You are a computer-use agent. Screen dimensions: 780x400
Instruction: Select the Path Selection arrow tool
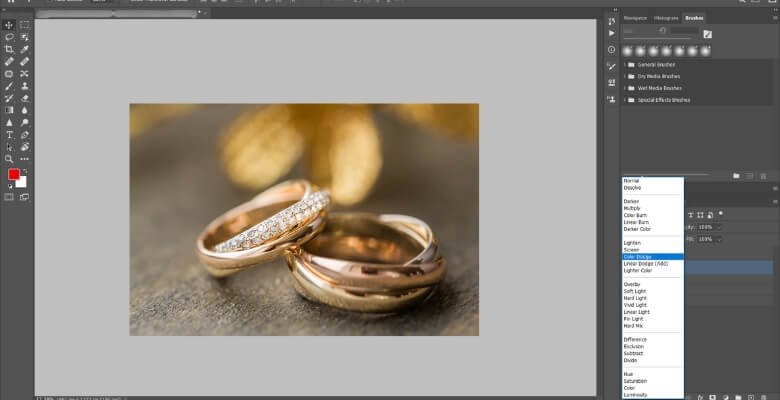[9, 147]
